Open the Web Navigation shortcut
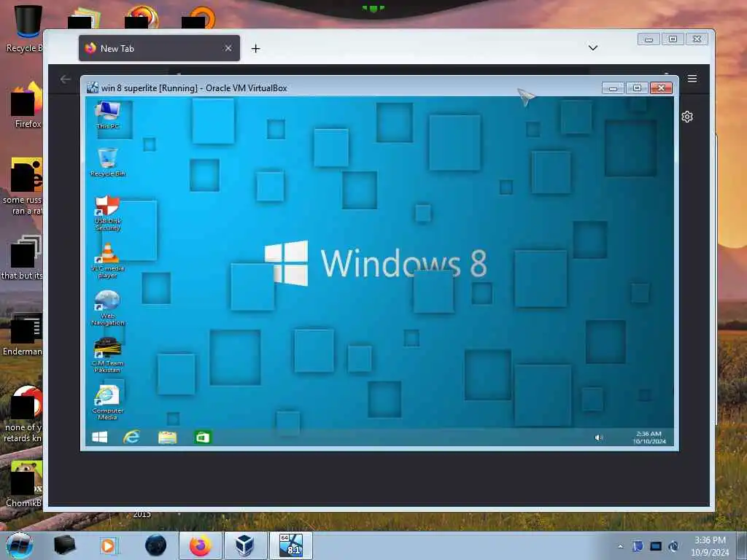The height and width of the screenshot is (560, 747). click(x=108, y=308)
